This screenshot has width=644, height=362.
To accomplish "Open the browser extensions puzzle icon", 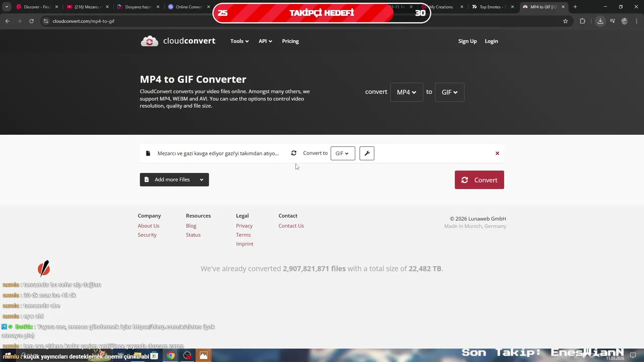I will [x=583, y=21].
